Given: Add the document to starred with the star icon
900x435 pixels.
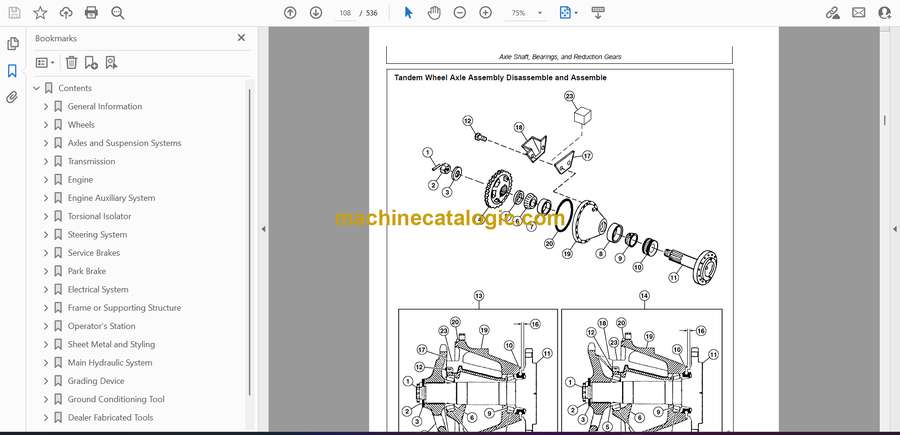Looking at the screenshot, I should (x=40, y=13).
